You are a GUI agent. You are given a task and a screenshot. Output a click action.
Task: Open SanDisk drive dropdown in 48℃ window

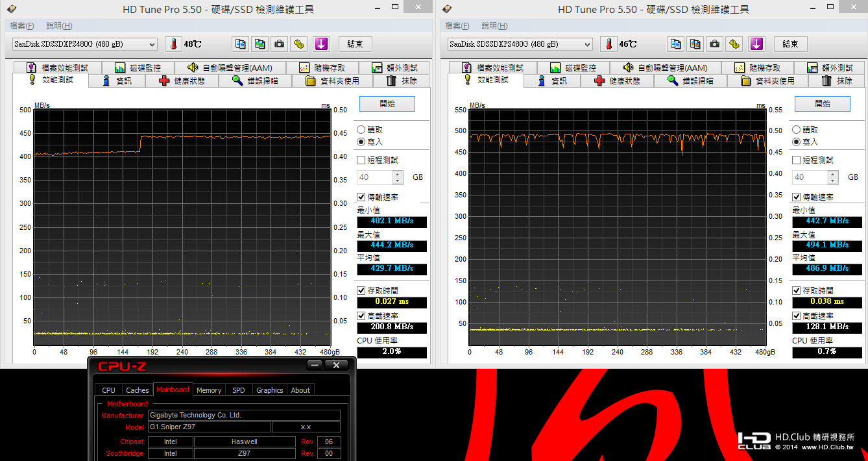[x=84, y=44]
